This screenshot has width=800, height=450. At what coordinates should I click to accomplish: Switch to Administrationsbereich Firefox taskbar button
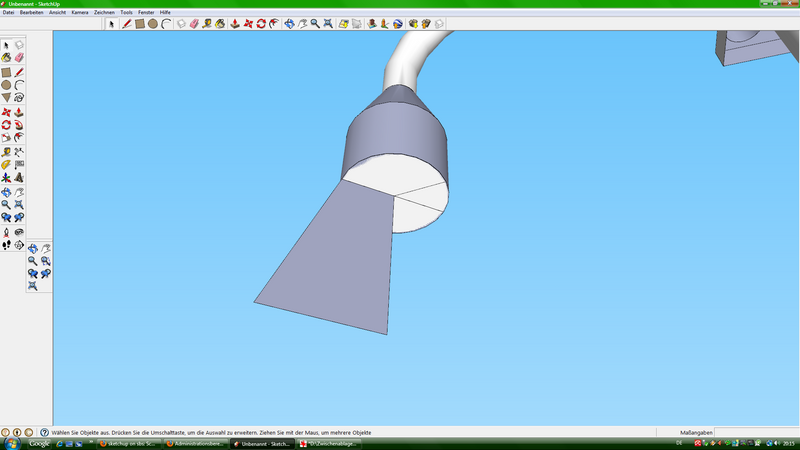click(x=195, y=443)
